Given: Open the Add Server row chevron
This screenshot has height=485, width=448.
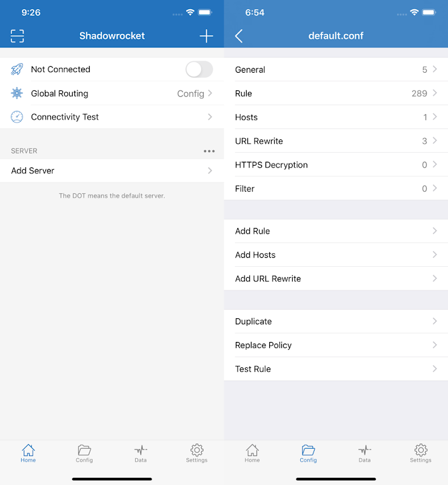Looking at the screenshot, I should (210, 170).
